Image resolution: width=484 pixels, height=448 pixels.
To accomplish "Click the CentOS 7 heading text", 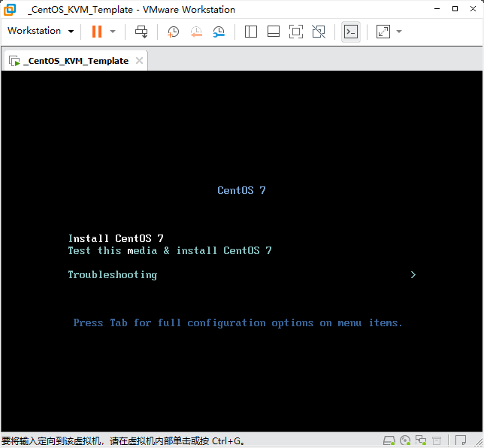I will (241, 190).
